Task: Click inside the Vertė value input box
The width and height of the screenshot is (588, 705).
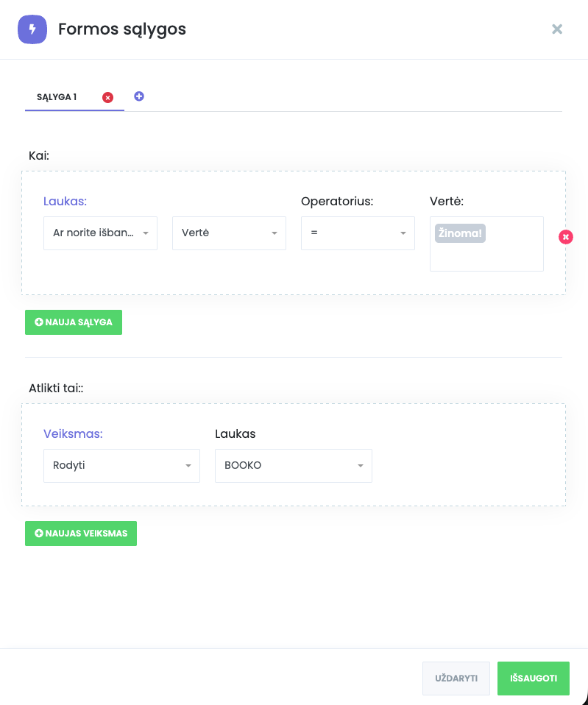Action: (486, 256)
